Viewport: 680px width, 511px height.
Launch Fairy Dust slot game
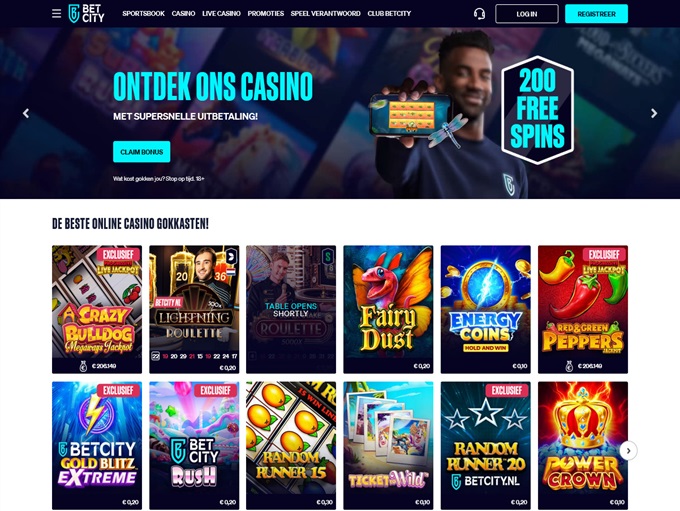388,309
